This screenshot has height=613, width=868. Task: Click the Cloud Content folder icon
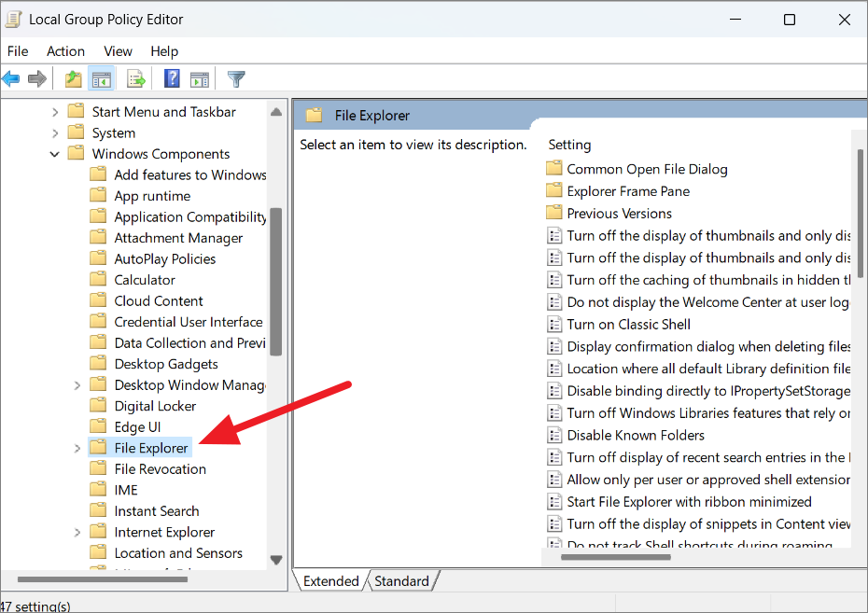(98, 300)
